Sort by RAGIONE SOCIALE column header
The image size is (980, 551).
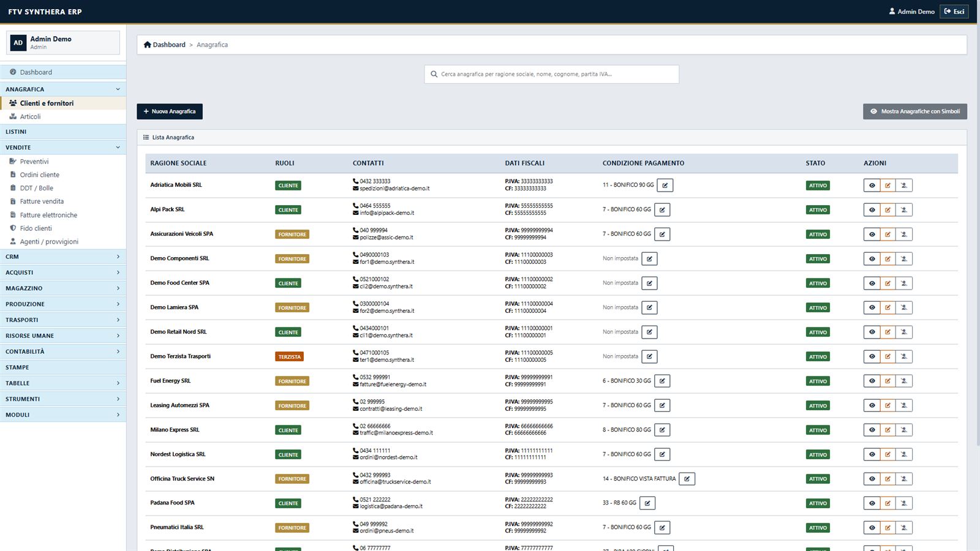pos(178,163)
